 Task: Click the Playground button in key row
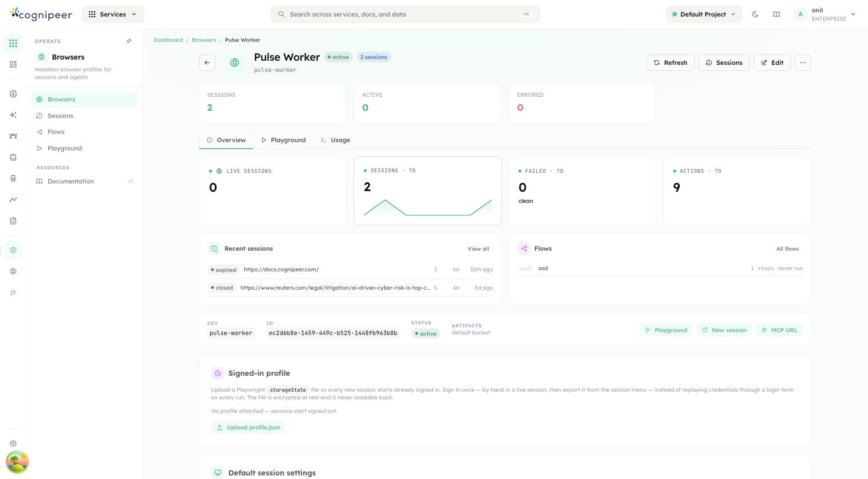coord(666,330)
